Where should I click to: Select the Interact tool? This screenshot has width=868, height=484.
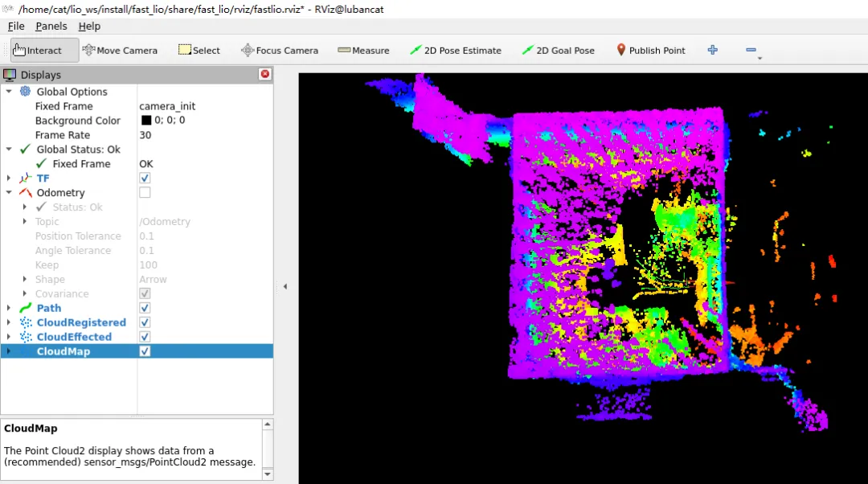pos(38,50)
